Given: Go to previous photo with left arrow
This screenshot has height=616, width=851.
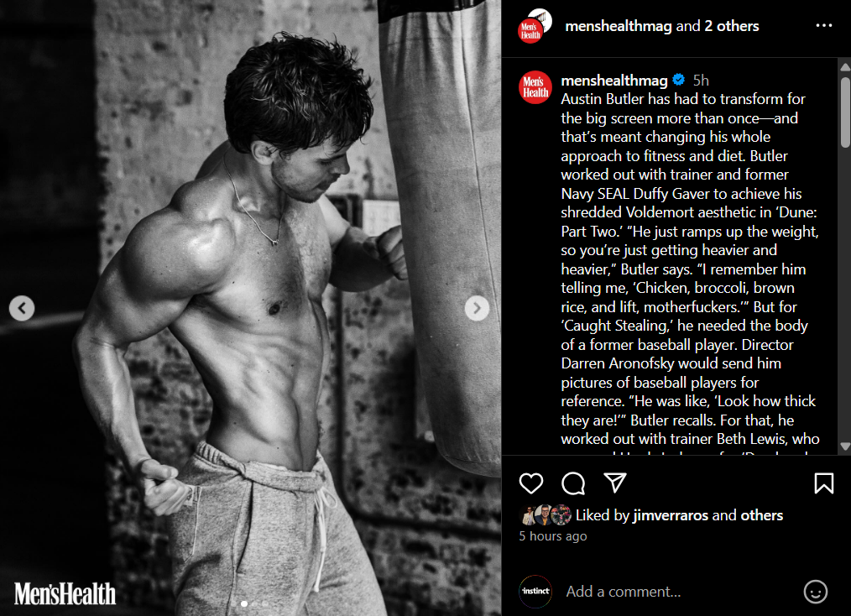Looking at the screenshot, I should (x=22, y=308).
